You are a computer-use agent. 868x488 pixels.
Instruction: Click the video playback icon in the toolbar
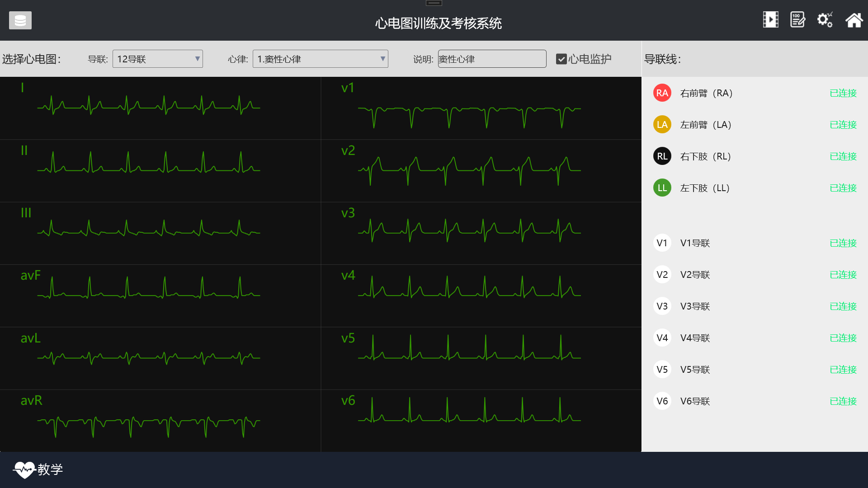[770, 19]
